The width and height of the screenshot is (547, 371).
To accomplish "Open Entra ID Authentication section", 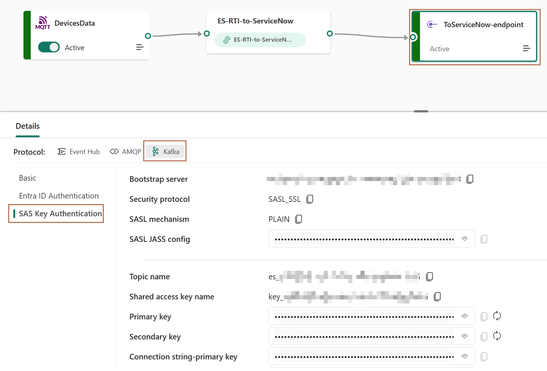I will pos(59,196).
